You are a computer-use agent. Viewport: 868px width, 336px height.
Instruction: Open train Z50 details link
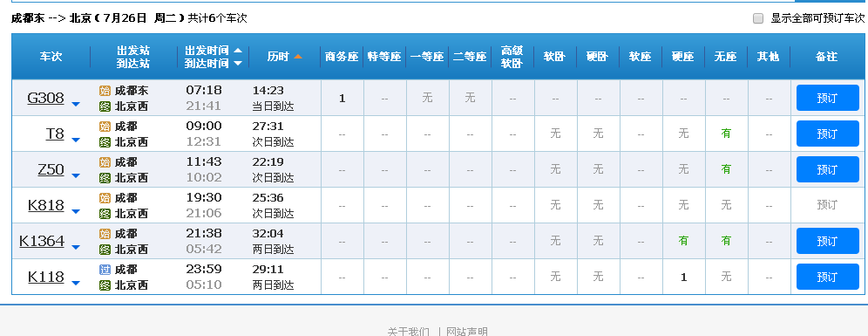coord(51,169)
